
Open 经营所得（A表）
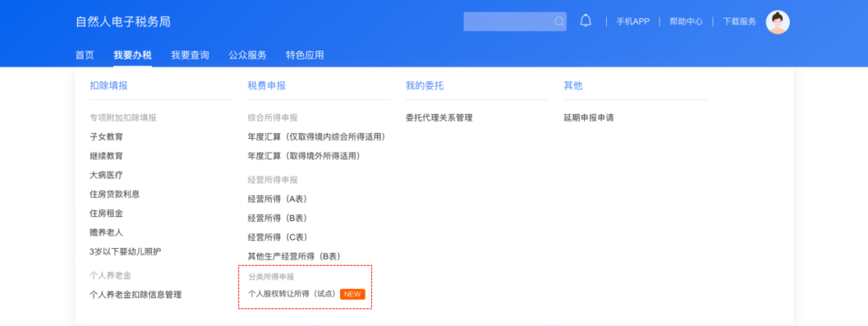(x=277, y=198)
